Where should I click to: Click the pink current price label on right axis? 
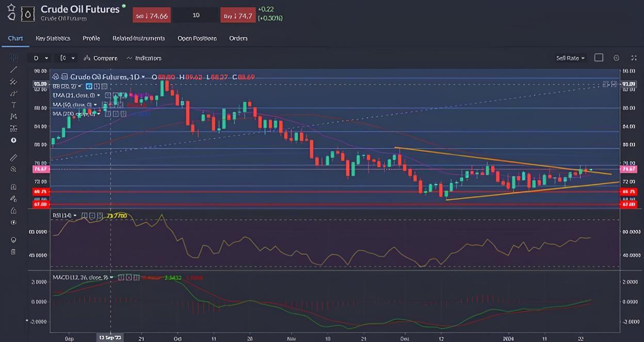629,169
